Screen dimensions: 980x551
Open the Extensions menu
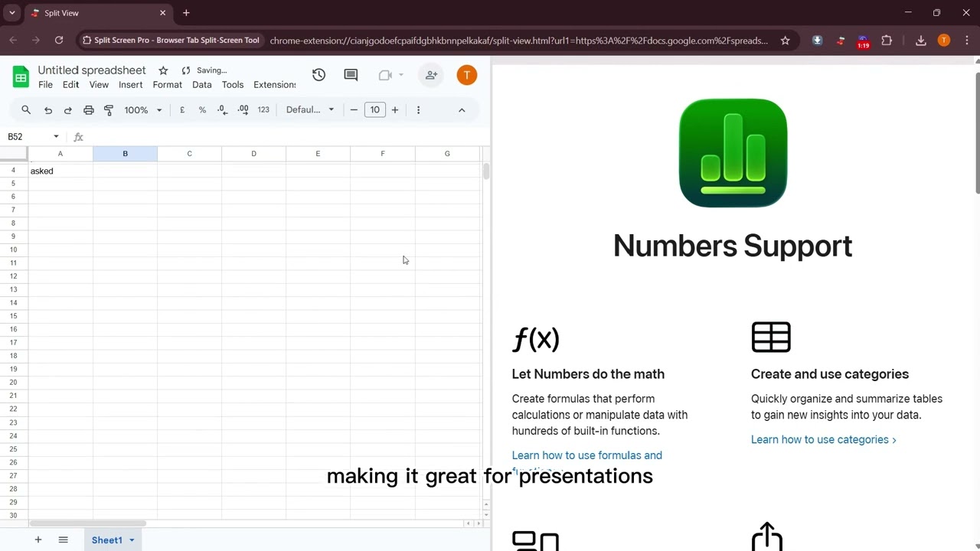[x=274, y=85]
